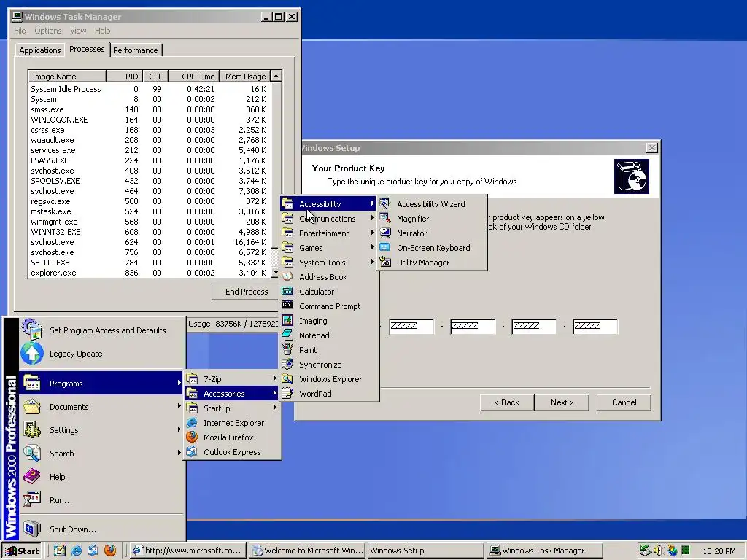
Task: Open Task Manager View menu
Action: (78, 31)
